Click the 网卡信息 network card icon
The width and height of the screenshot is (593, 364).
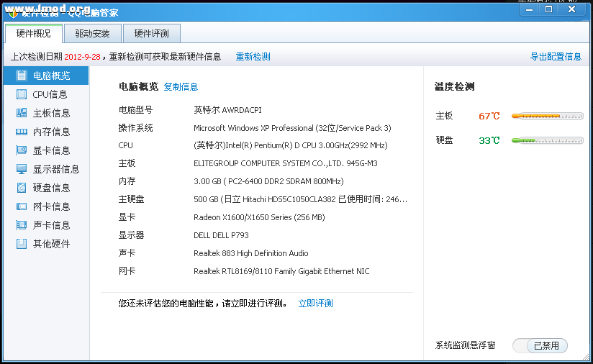pyautogui.click(x=22, y=206)
